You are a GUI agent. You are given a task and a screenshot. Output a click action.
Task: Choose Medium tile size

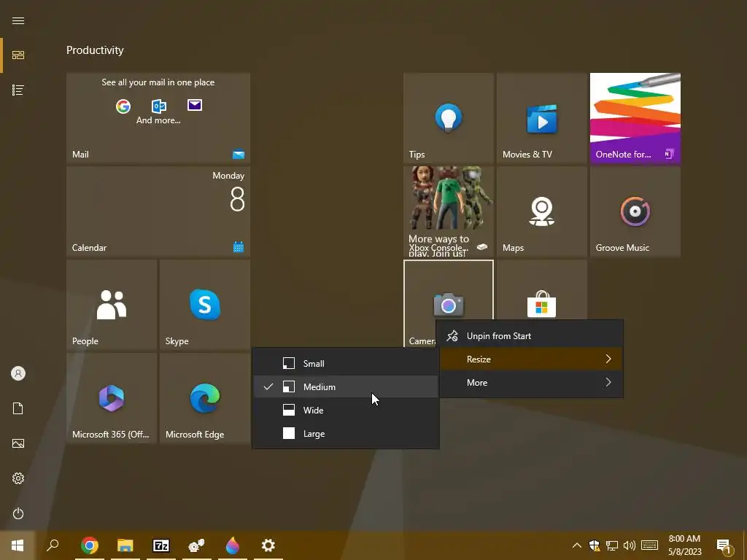(x=346, y=386)
